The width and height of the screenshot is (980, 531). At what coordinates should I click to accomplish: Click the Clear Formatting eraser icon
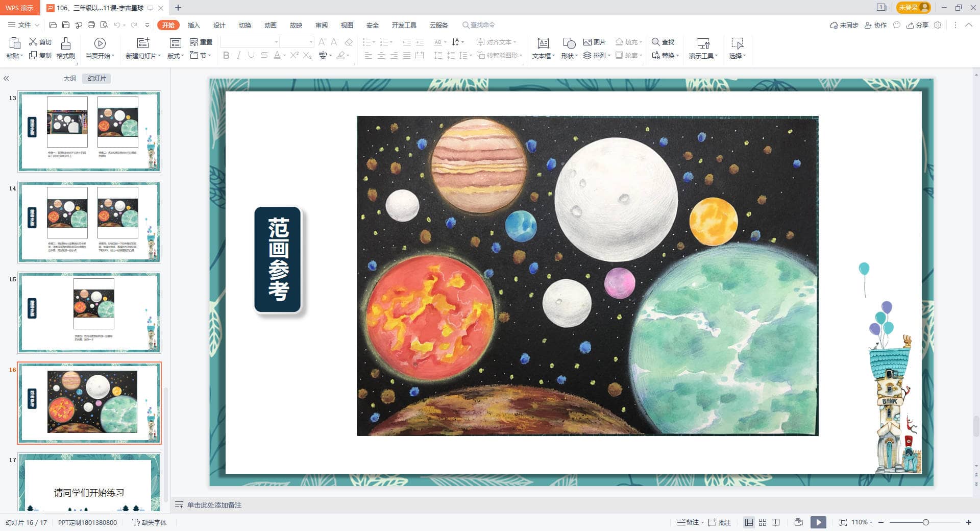tap(349, 42)
